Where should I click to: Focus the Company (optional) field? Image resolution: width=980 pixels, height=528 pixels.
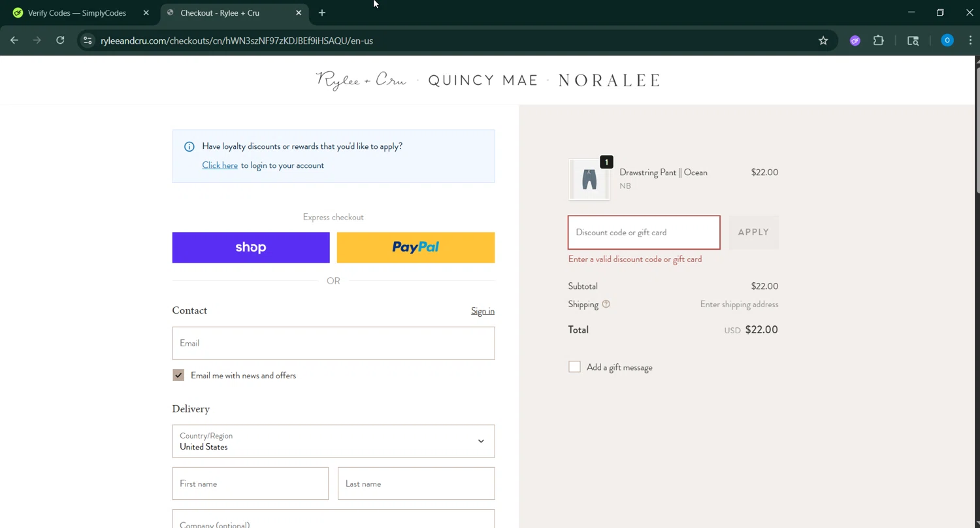tap(333, 520)
